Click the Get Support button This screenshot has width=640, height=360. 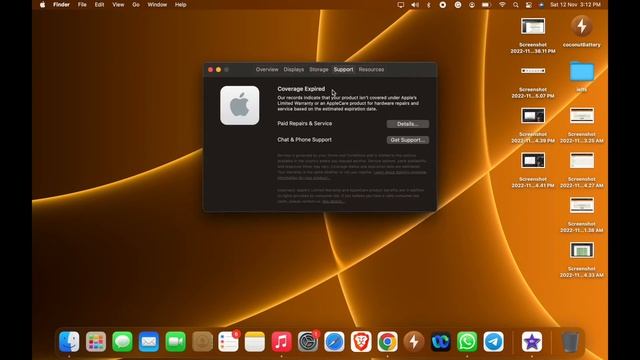point(408,140)
